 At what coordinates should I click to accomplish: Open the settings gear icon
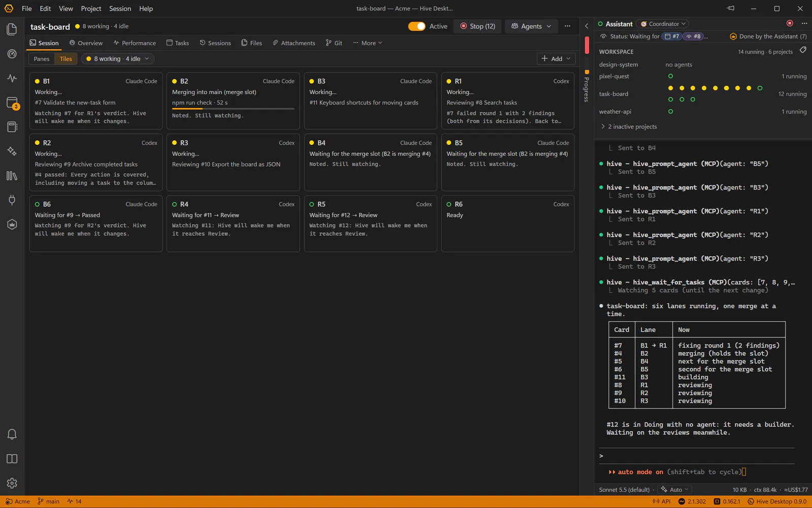12,483
